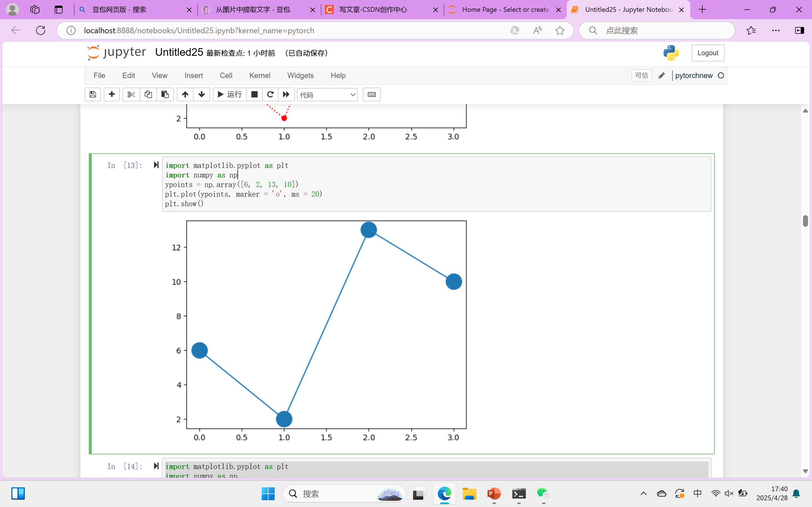
Task: Click the notebook vertical scrollbar thumb
Action: coord(805,221)
